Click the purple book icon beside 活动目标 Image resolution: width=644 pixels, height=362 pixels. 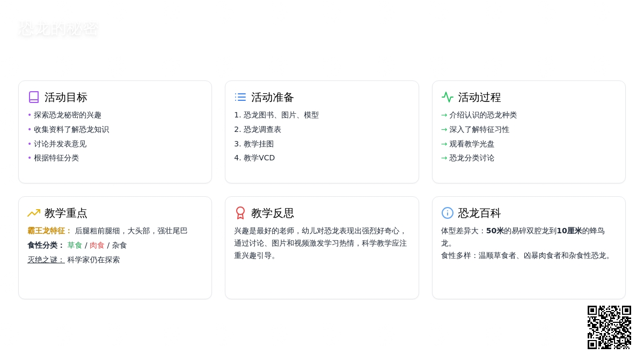[34, 97]
